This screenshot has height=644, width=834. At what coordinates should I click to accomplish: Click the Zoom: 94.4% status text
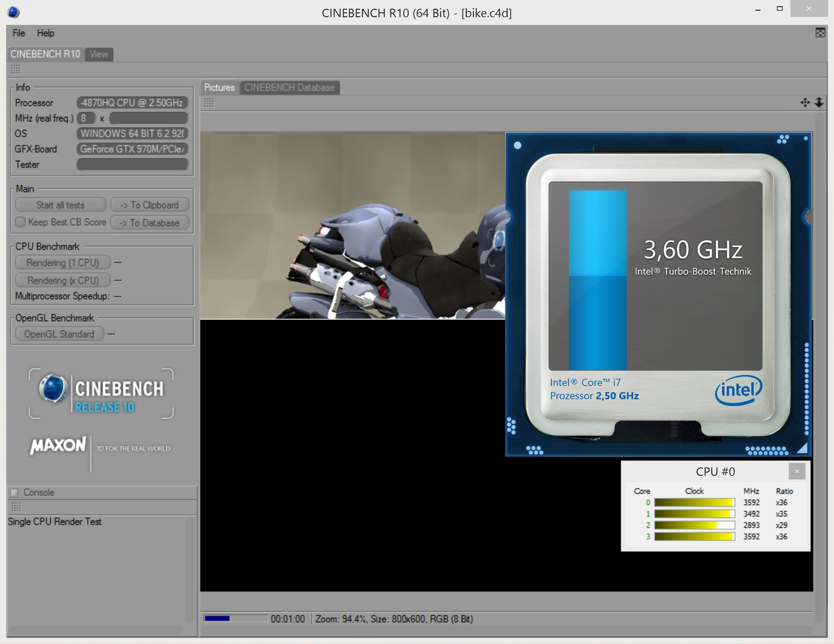[340, 619]
